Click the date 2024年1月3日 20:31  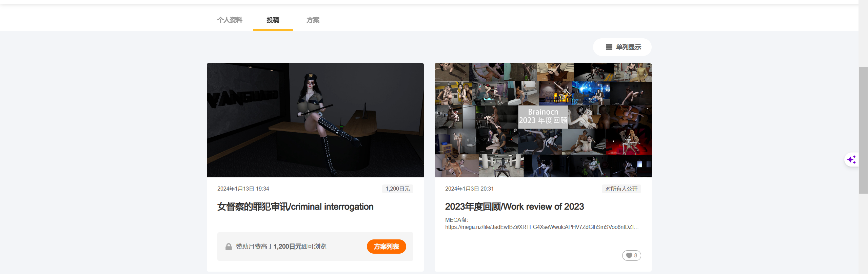tap(469, 189)
